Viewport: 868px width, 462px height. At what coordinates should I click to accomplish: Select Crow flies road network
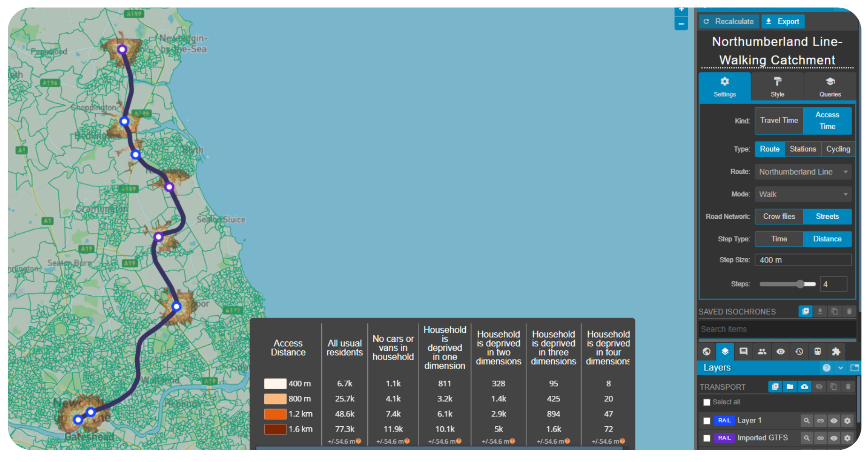(x=779, y=216)
